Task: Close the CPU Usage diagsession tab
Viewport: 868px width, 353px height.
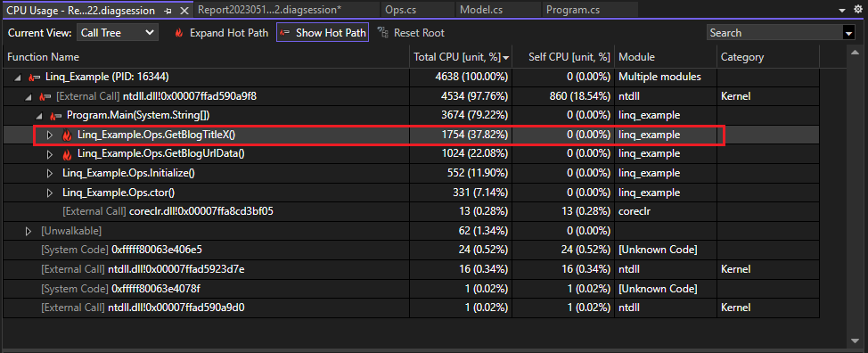Action: click(x=184, y=10)
